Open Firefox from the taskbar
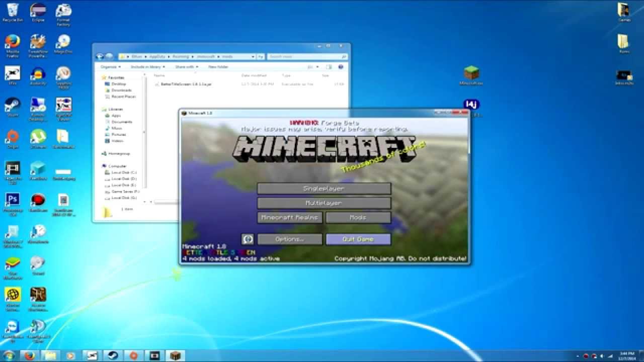Viewport: 644px width, 362px height. coord(29,355)
